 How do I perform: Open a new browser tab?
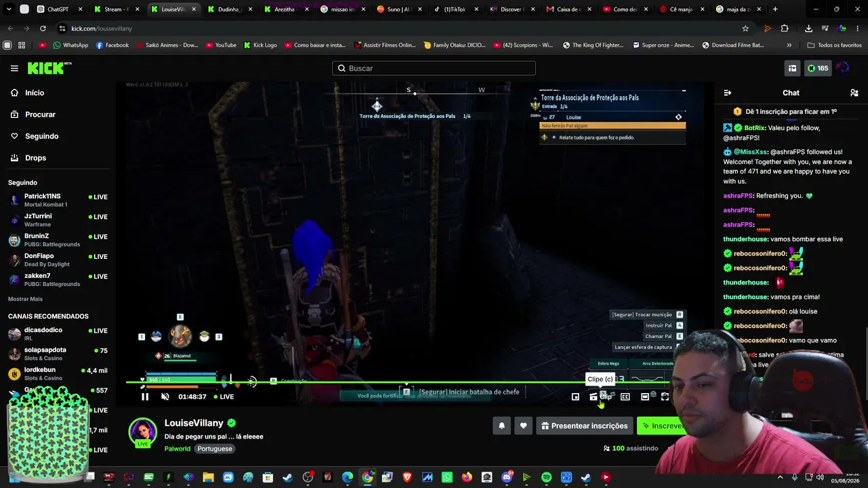775,9
